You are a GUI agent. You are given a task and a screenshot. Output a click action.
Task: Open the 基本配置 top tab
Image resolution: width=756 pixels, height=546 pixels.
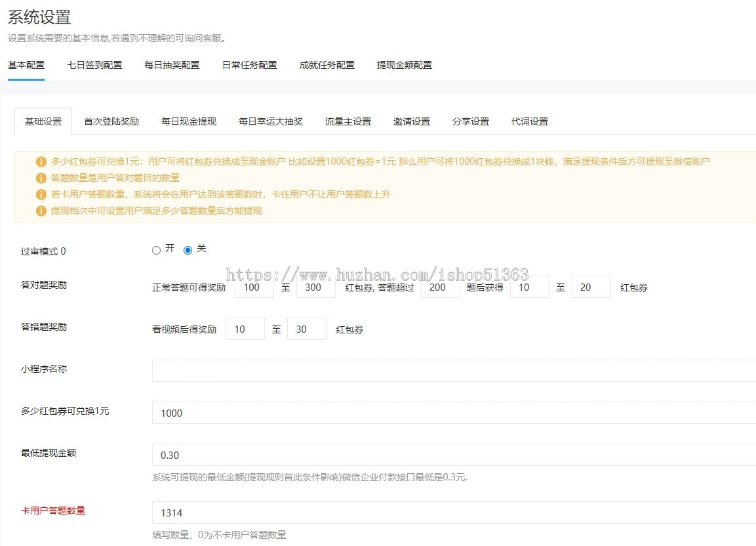pyautogui.click(x=26, y=65)
